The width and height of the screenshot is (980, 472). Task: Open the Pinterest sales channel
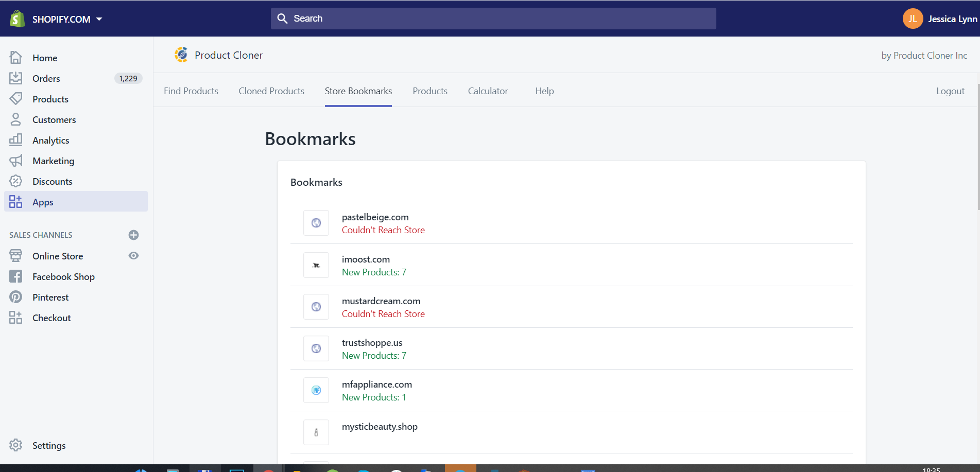[50, 297]
